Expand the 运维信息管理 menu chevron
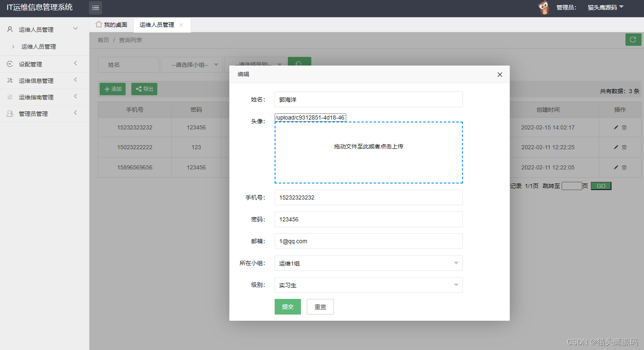644x350 pixels. pyautogui.click(x=75, y=80)
